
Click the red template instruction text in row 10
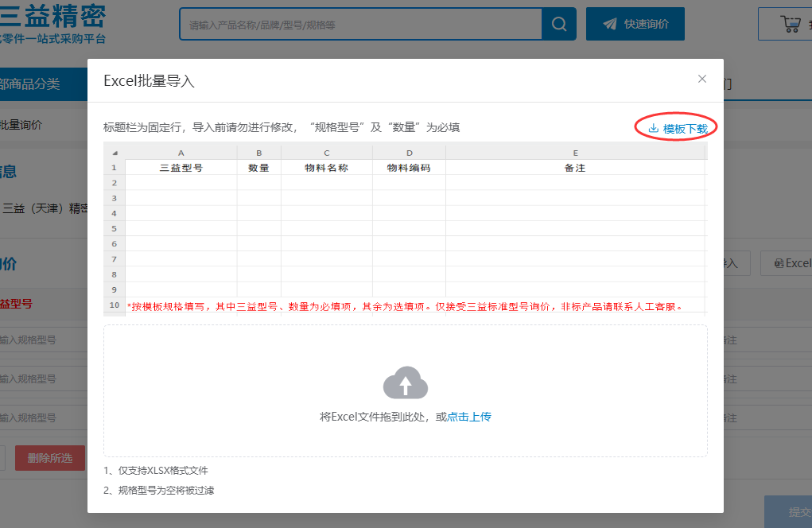[405, 306]
